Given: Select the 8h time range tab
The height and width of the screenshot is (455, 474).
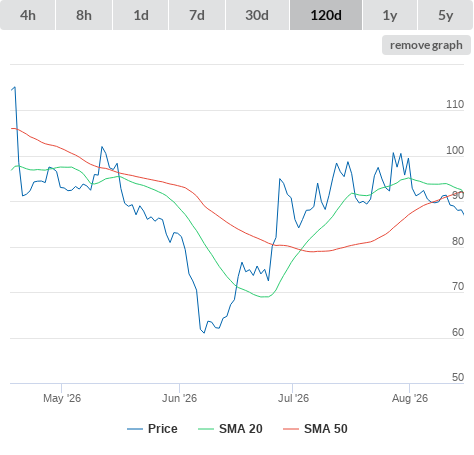Looking at the screenshot, I should pos(84,15).
